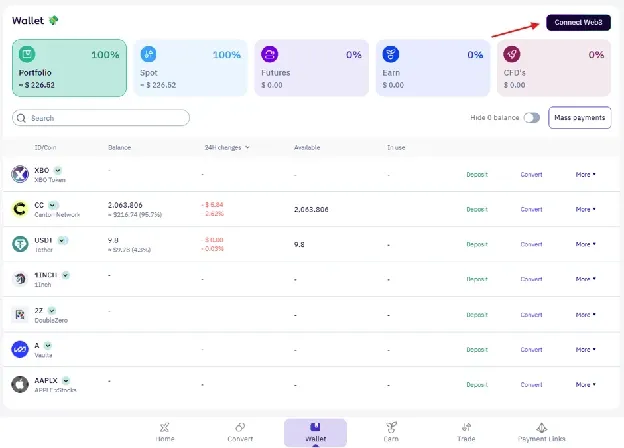Click Convert for Vaulta
This screenshot has width=624, height=448.
pos(531,349)
